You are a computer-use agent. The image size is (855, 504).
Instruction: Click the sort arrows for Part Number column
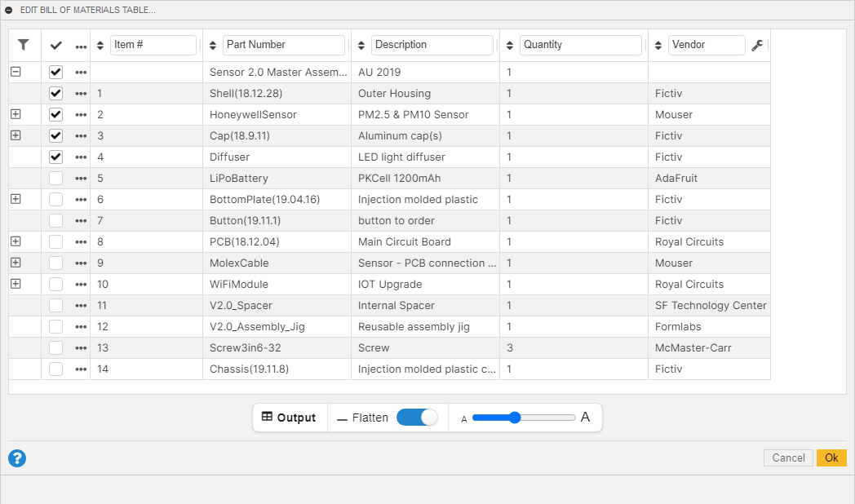click(213, 46)
